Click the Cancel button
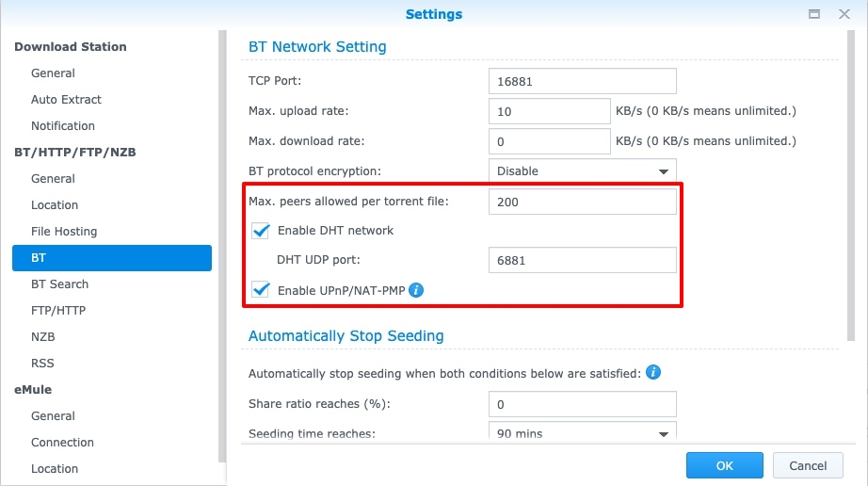 click(808, 465)
